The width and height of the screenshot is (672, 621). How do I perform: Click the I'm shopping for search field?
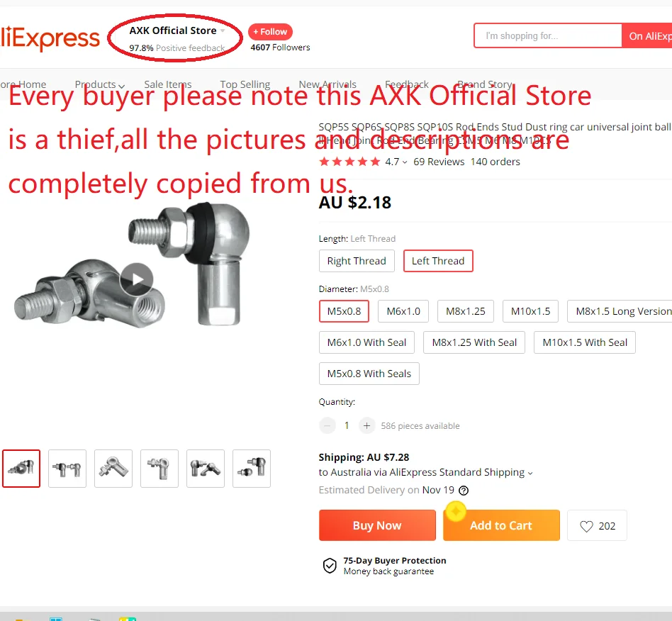[548, 36]
